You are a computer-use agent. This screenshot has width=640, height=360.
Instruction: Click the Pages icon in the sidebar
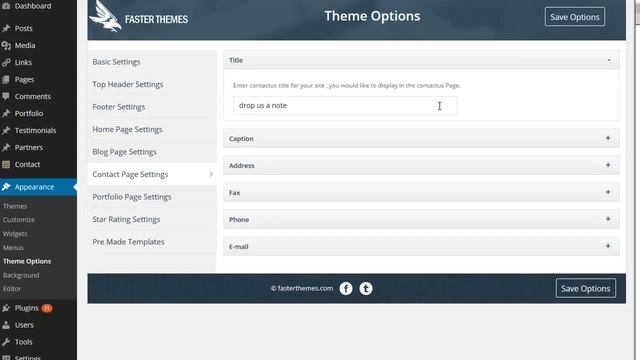[6, 80]
